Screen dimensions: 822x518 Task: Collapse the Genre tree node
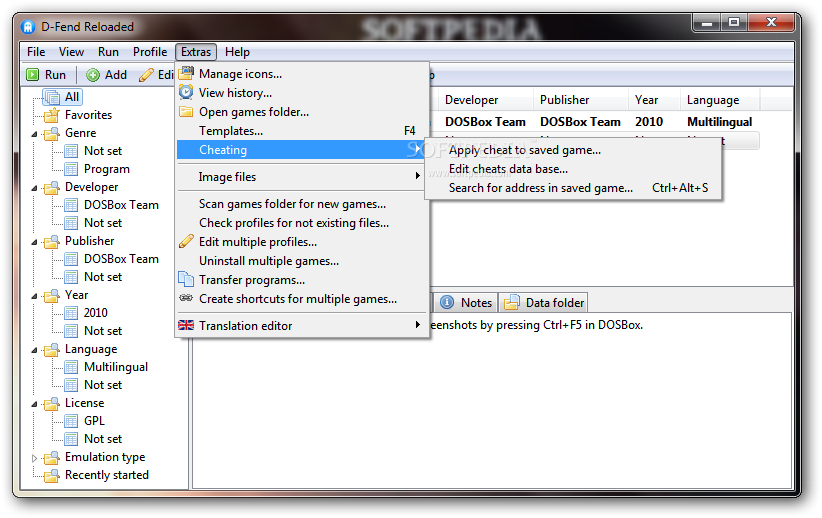[35, 134]
